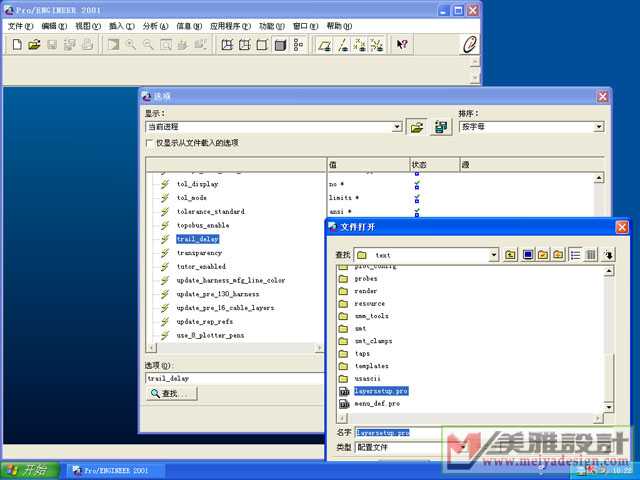Click the Windows 开始 start button
The width and height of the screenshot is (640, 480).
31,470
